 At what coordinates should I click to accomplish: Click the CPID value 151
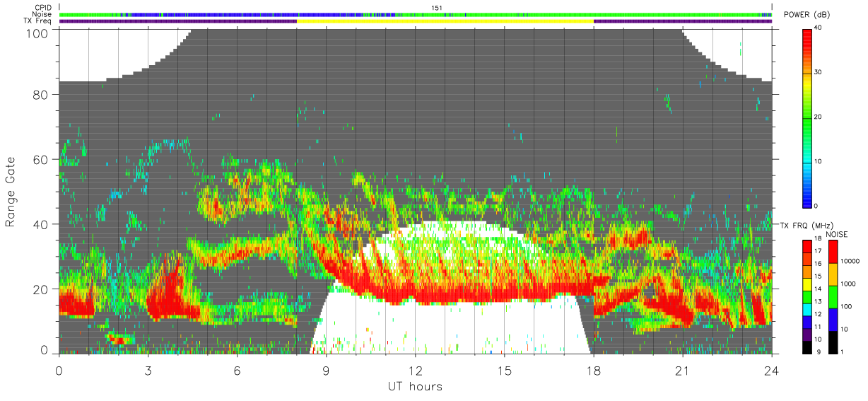[437, 7]
